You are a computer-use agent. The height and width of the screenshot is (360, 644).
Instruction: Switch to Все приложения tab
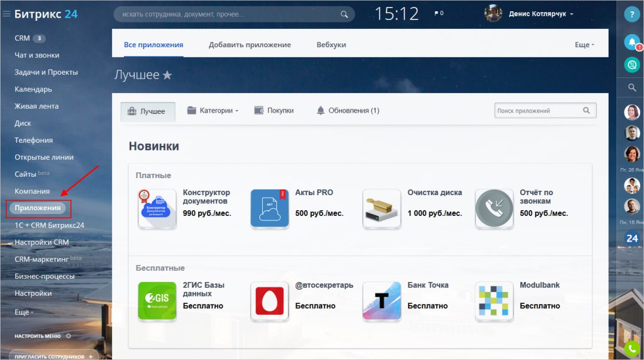[153, 45]
